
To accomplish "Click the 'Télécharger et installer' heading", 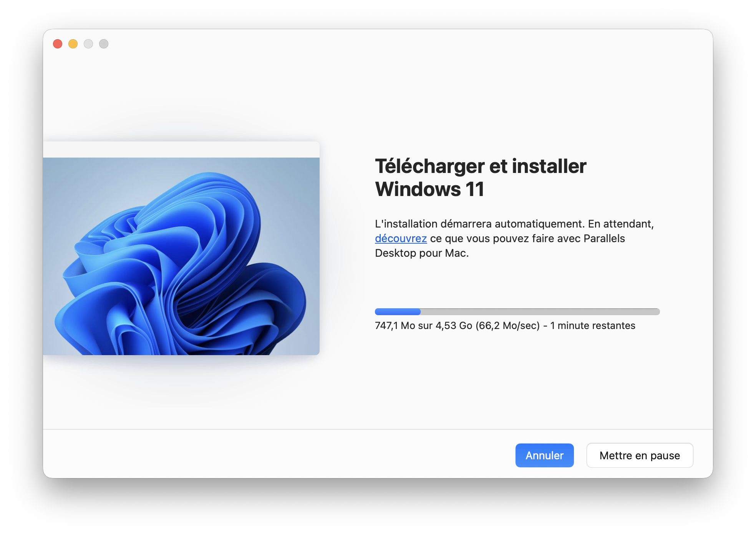I will click(480, 166).
